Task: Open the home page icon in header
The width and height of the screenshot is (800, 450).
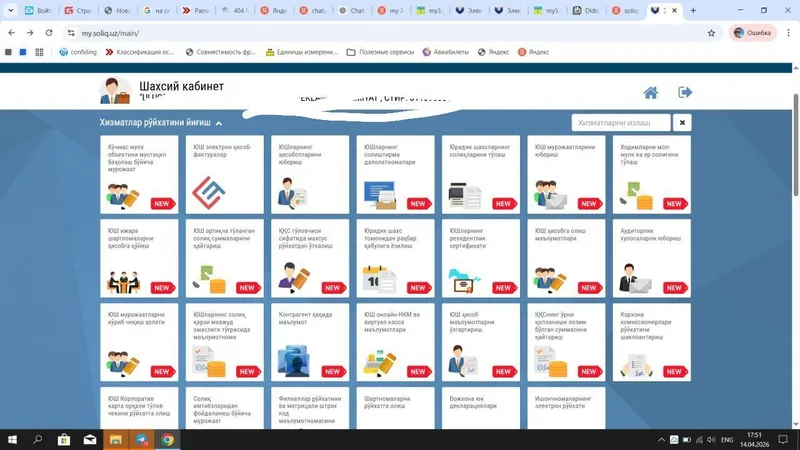Action: 651,92
